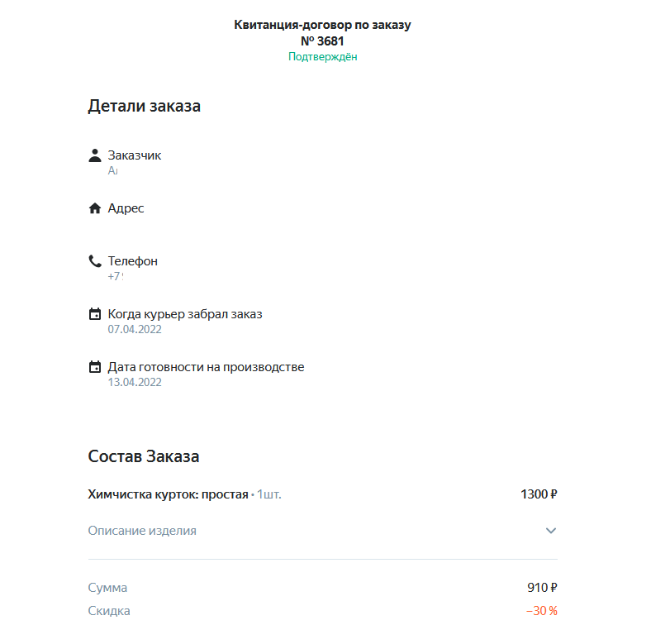651x644 pixels.
Task: Click the 'Заказчик' label
Action: (135, 155)
